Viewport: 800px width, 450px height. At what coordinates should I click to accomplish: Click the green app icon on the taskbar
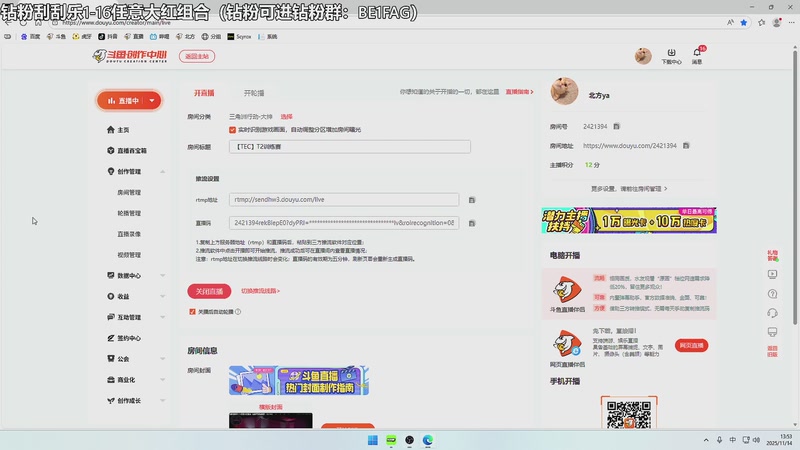tap(391, 440)
